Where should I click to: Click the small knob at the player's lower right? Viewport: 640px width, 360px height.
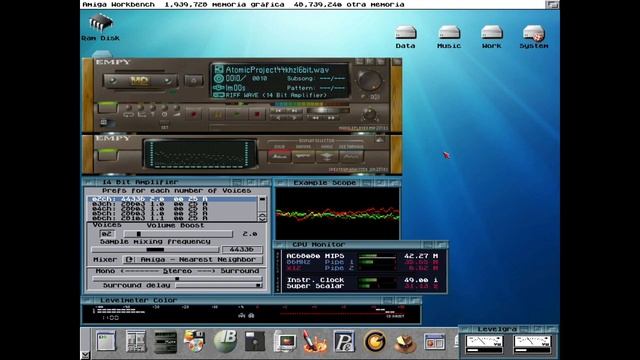(x=369, y=114)
